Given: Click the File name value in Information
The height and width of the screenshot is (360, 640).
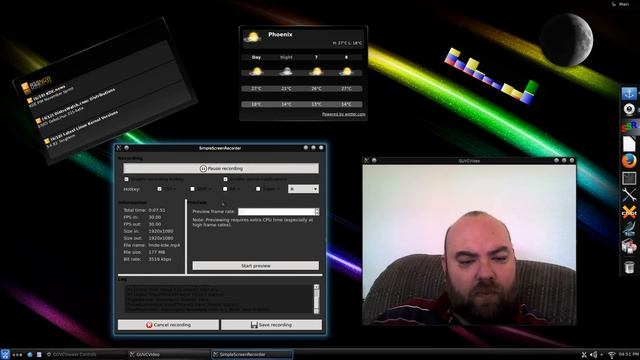Looking at the screenshot, I should (164, 245).
